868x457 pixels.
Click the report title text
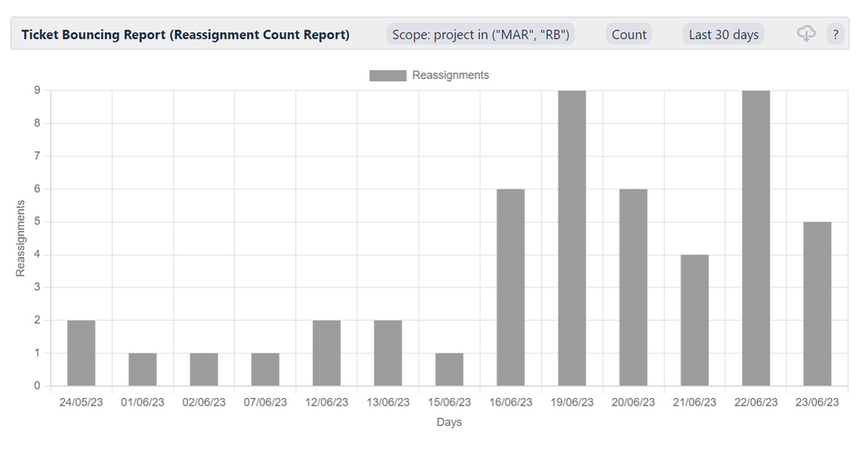pyautogui.click(x=185, y=34)
